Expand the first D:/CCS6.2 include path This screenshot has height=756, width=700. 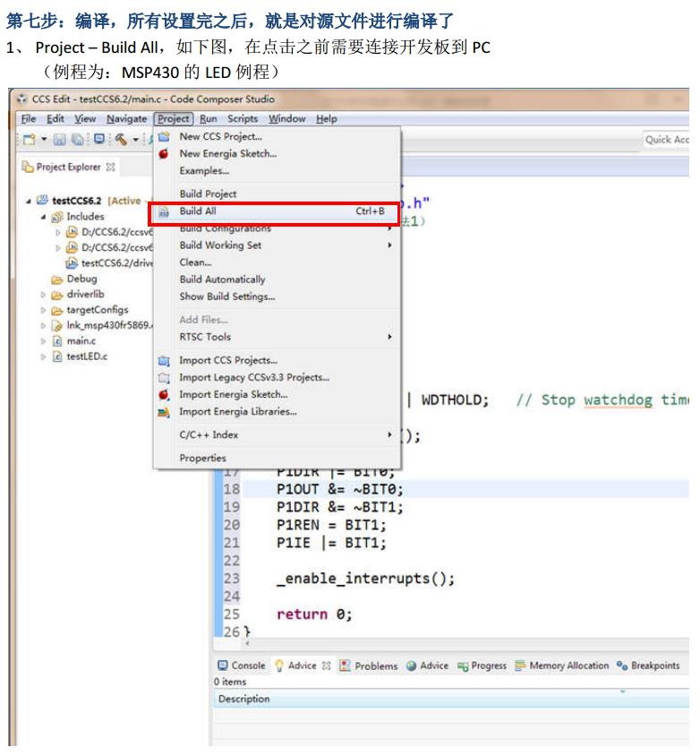click(58, 232)
